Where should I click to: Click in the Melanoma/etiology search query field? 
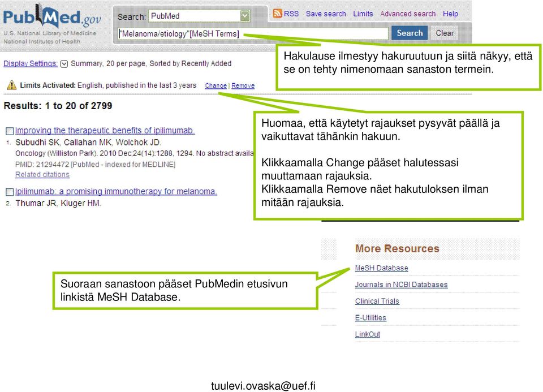coord(253,33)
